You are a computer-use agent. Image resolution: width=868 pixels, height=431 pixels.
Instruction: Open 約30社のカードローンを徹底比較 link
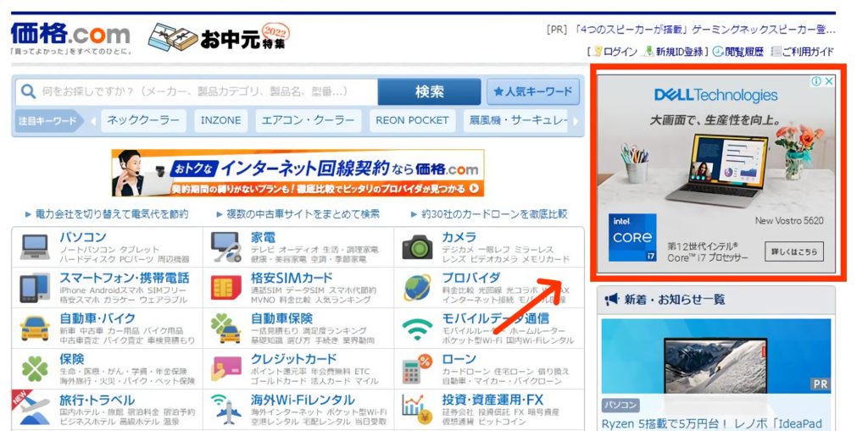(x=494, y=213)
